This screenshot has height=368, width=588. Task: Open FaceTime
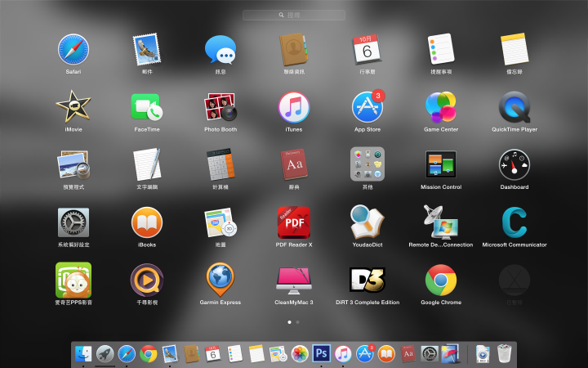point(147,107)
